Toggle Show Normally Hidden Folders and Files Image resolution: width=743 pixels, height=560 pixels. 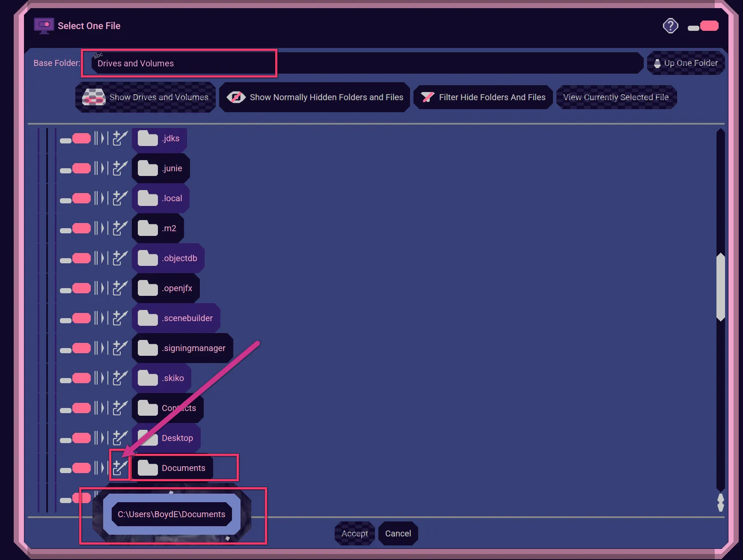315,97
